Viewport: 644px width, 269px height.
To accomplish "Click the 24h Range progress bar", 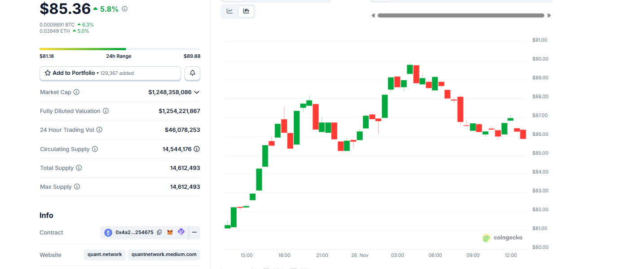I will (120, 49).
